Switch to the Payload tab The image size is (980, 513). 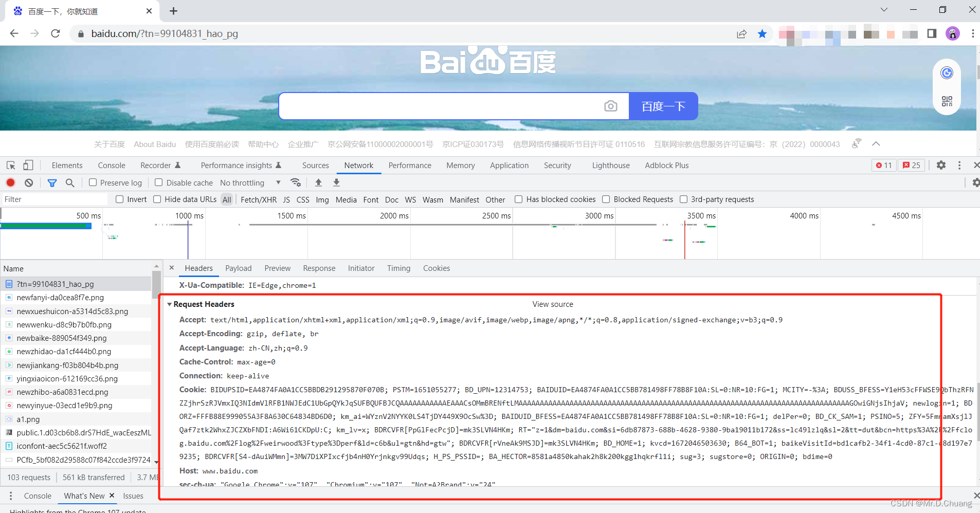tap(238, 268)
